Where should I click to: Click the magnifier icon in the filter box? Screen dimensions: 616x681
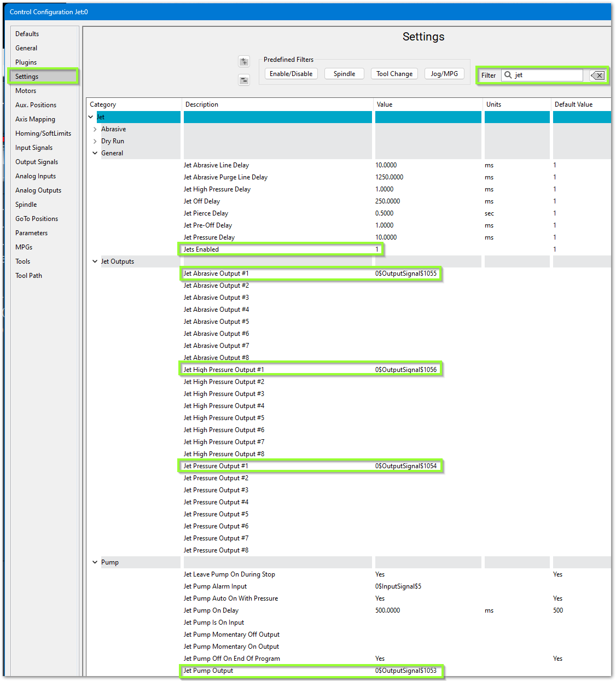click(508, 75)
